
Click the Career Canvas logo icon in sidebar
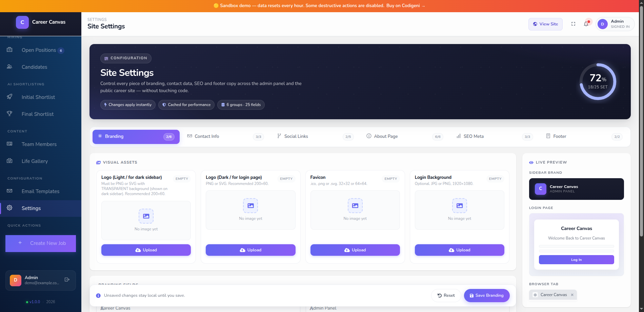coord(22,22)
